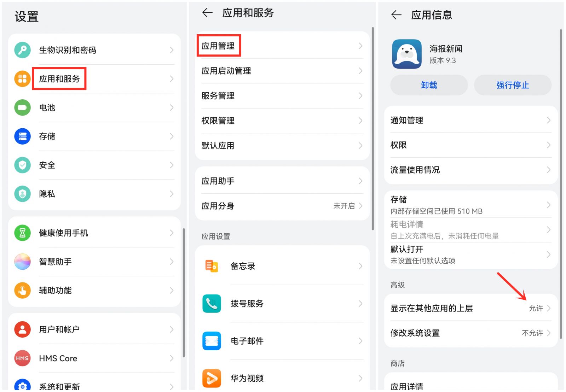Open the 海报新闻 app icon
This screenshot has width=566, height=392.
(x=406, y=54)
